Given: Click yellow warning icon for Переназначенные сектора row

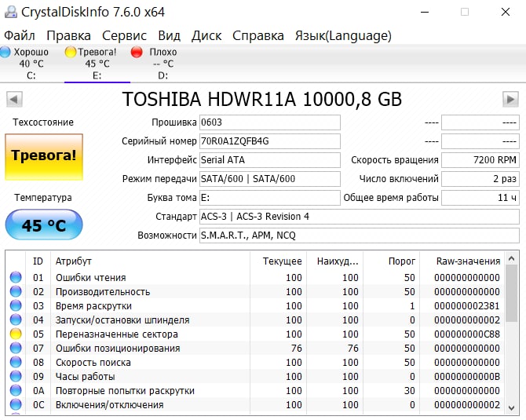Looking at the screenshot, I should point(16,334).
